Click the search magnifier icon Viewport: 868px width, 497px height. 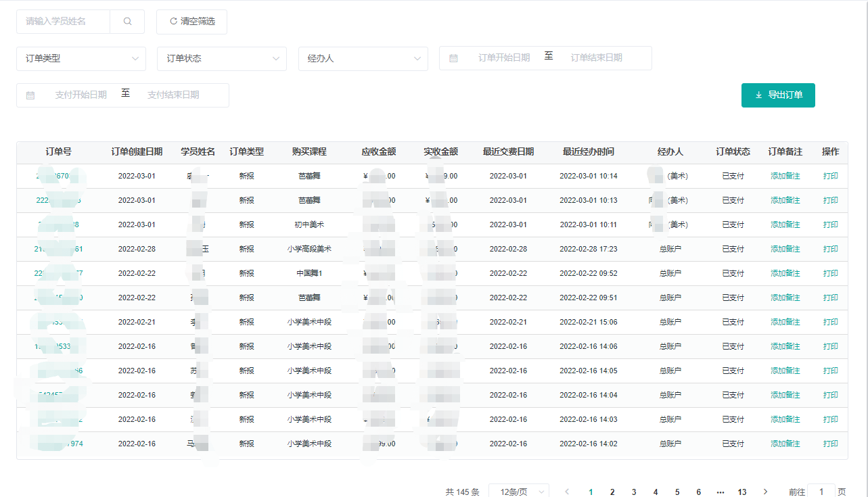(x=127, y=22)
